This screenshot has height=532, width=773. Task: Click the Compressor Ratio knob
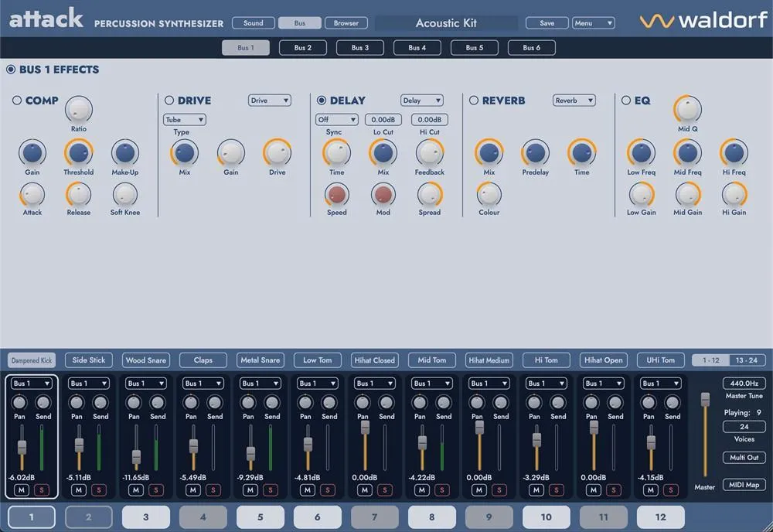pos(78,110)
